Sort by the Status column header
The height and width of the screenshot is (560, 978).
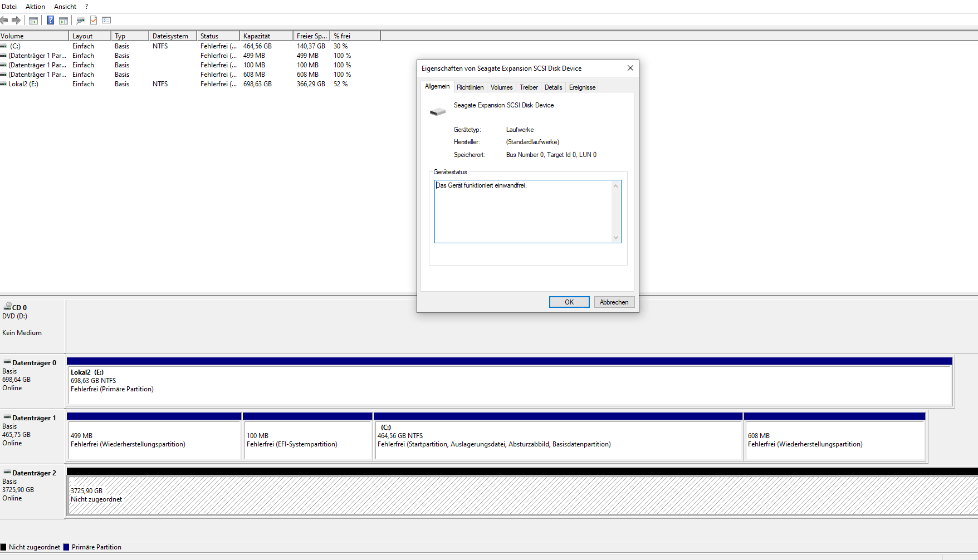coord(218,36)
